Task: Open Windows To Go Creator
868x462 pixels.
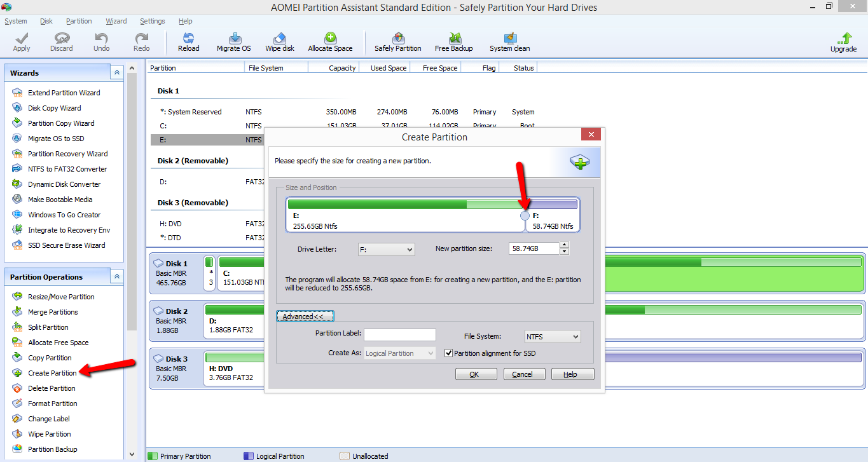Action: coord(64,215)
